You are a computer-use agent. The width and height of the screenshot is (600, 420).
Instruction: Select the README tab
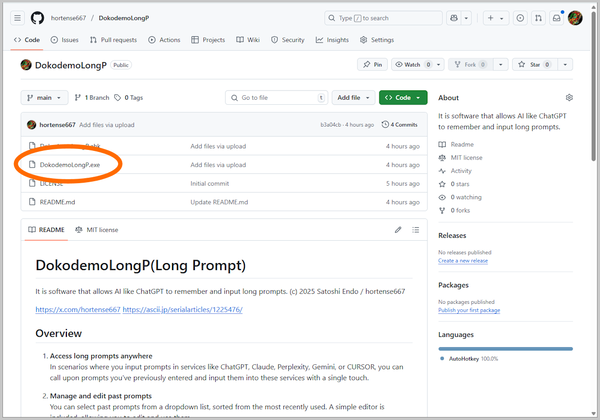46,230
